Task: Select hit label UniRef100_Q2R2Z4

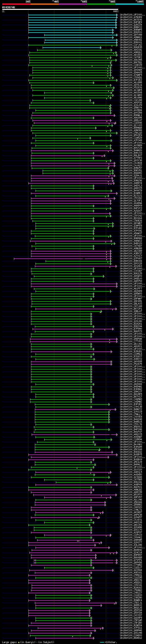Action: pyautogui.click(x=131, y=25)
